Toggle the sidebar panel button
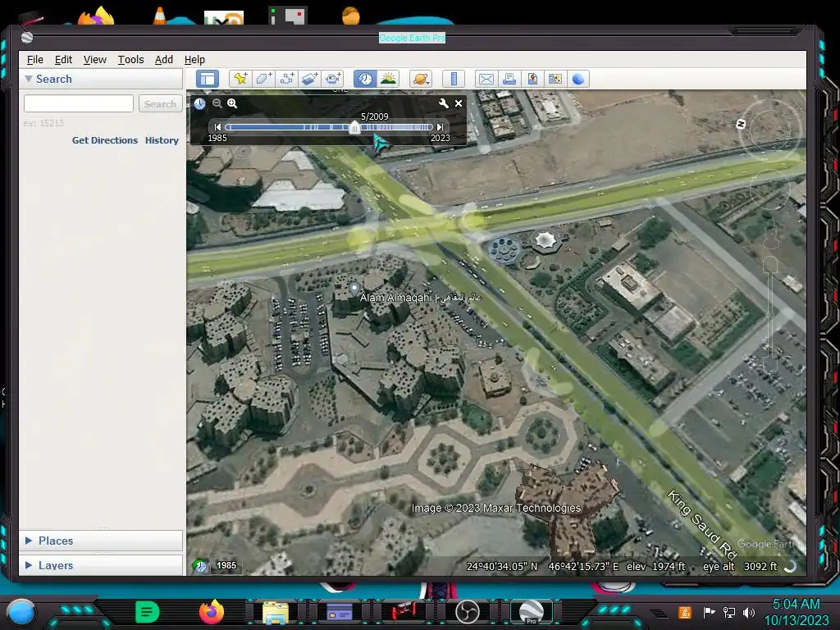 coord(208,79)
